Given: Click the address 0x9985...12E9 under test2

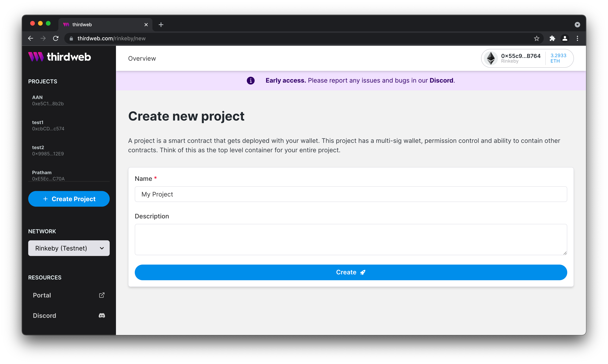Looking at the screenshot, I should coord(48,154).
